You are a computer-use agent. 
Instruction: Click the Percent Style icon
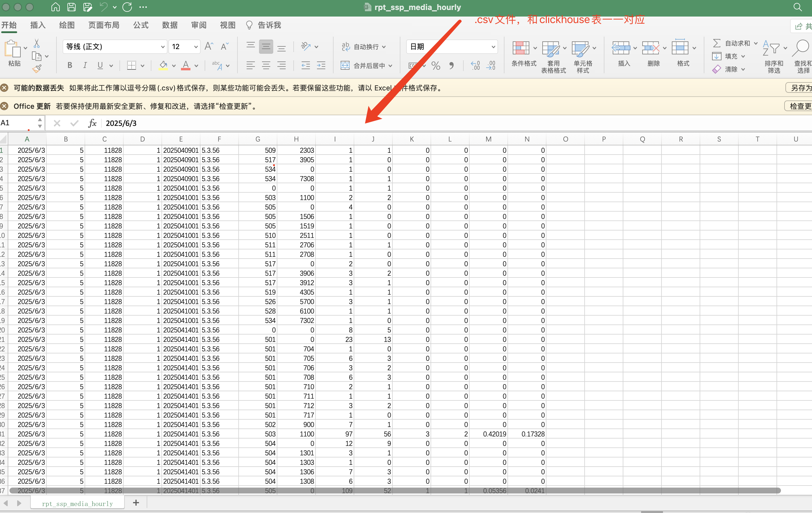(436, 65)
